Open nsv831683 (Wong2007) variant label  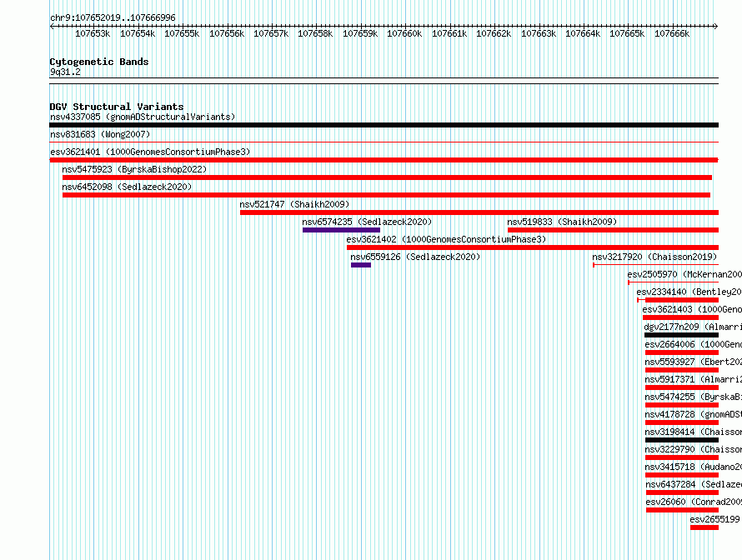(100, 134)
